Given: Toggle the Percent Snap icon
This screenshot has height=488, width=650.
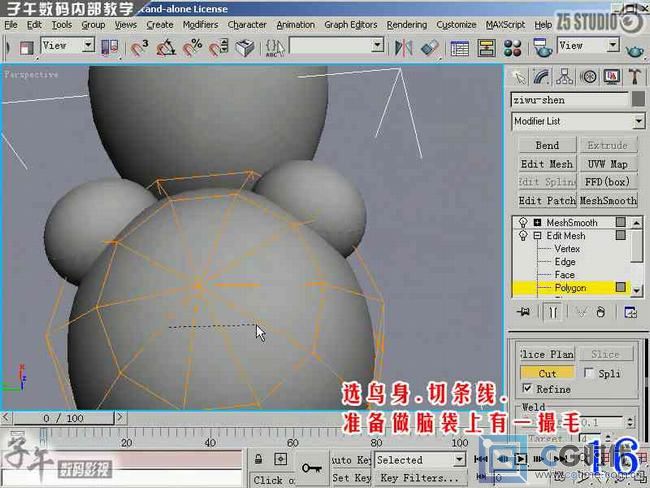Looking at the screenshot, I should pos(193,48).
